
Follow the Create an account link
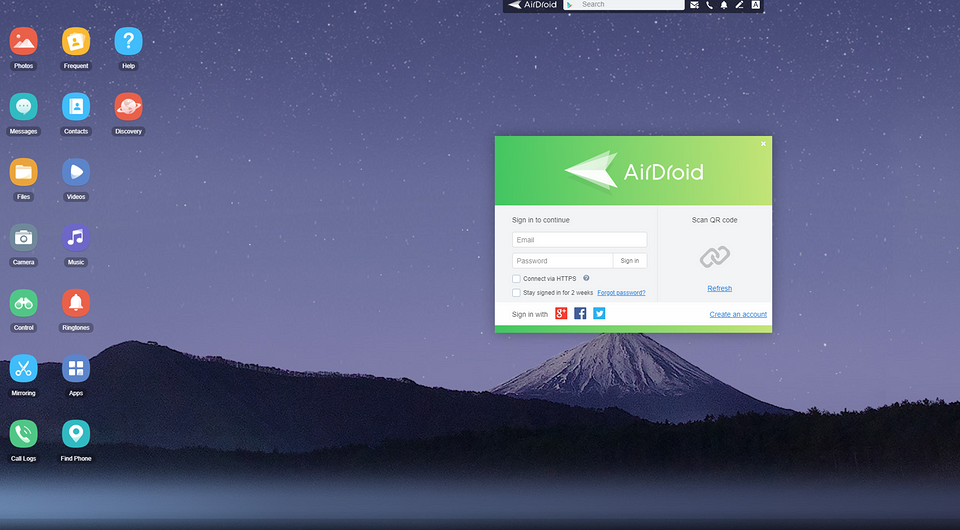[x=738, y=315]
